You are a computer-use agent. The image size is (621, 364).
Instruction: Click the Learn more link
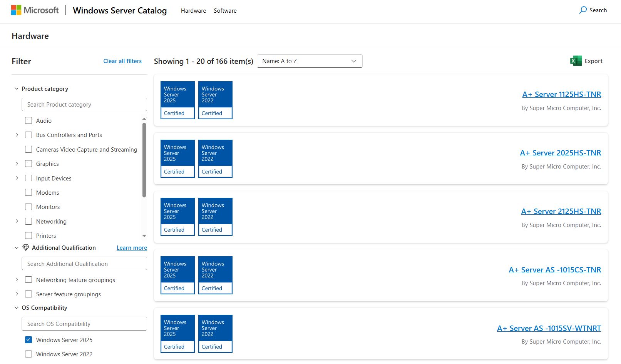[132, 248]
